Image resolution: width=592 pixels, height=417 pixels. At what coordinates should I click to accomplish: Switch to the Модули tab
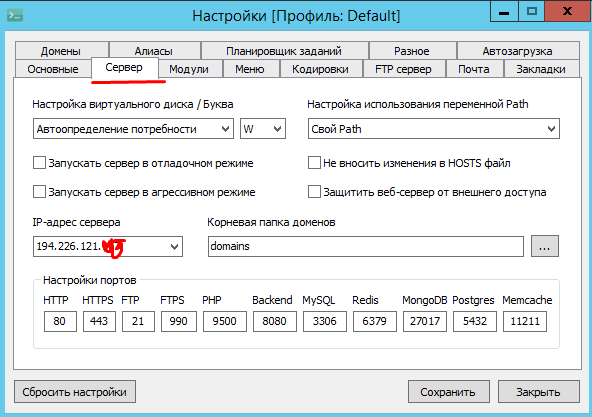(x=189, y=70)
